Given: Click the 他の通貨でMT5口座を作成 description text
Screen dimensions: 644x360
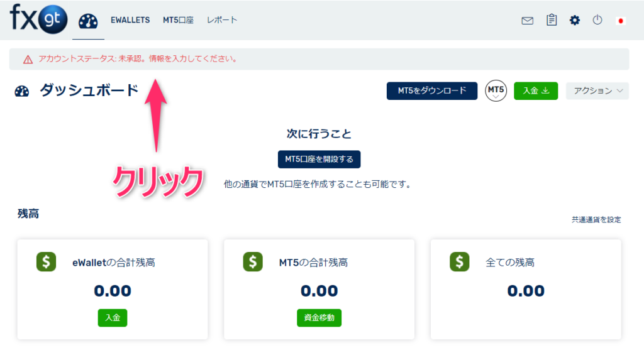Looking at the screenshot, I should (318, 184).
